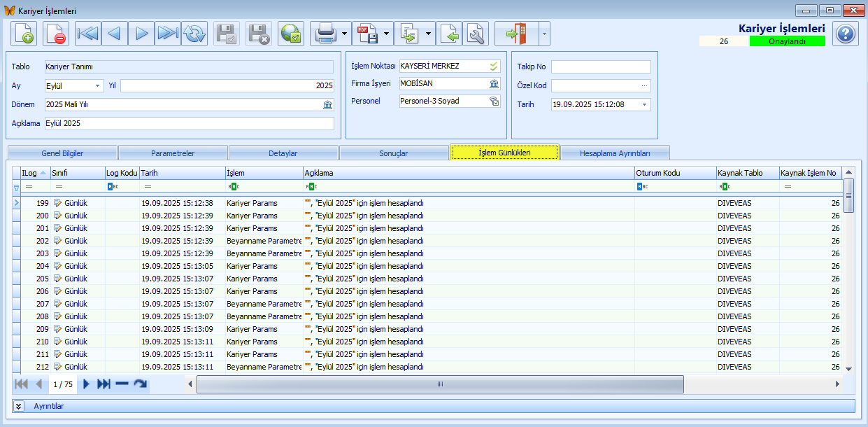The height and width of the screenshot is (427, 868).
Task: Click the exit door icon in toolbar
Action: point(515,34)
